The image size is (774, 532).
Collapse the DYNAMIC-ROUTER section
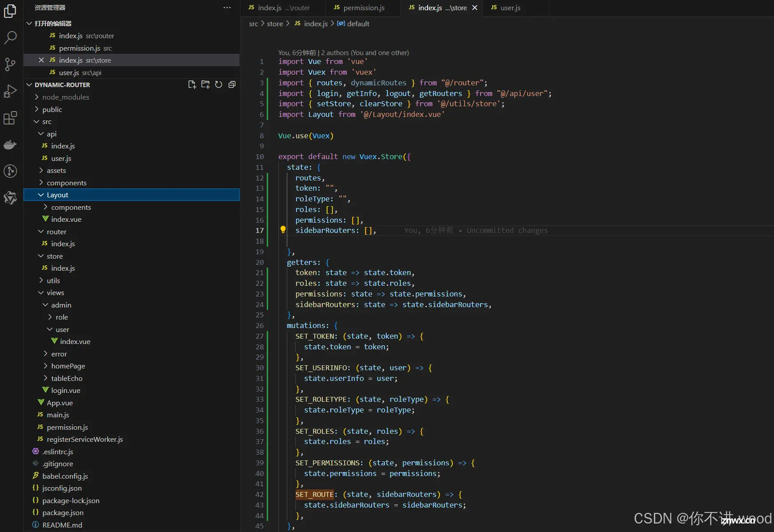click(x=29, y=84)
